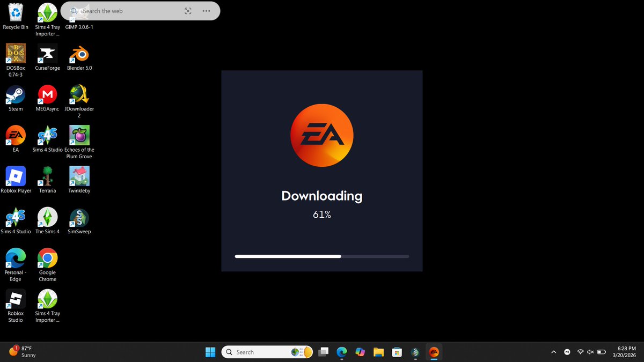Select Sims 4 Studio shortcut beside EA
Screen dimensions: 644x362
click(47, 139)
